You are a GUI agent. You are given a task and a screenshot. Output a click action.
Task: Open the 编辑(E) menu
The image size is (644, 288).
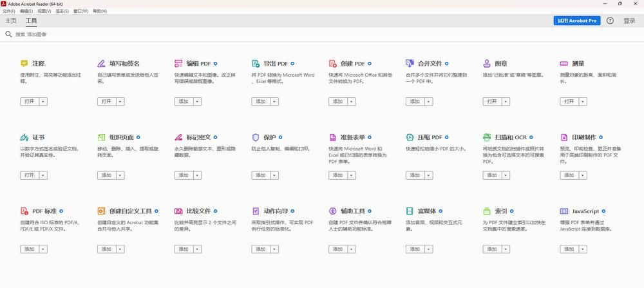[x=26, y=11]
